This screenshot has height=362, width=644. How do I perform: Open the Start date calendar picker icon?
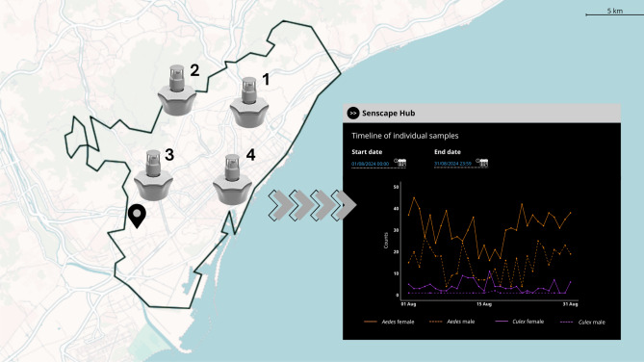coord(400,163)
